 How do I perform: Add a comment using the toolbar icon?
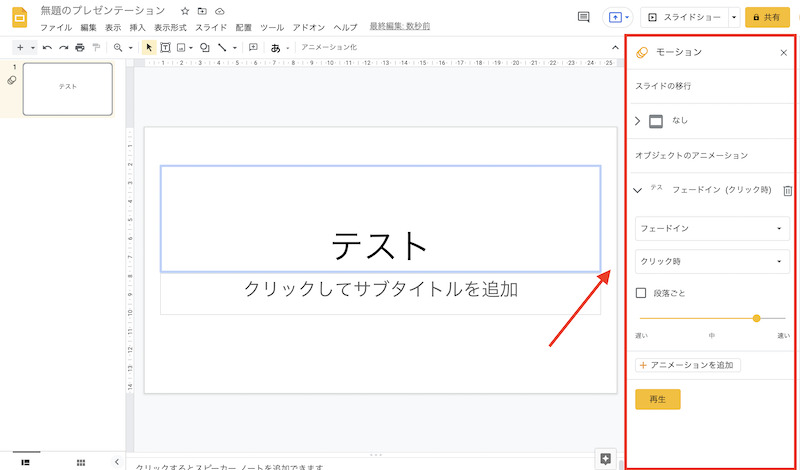253,47
